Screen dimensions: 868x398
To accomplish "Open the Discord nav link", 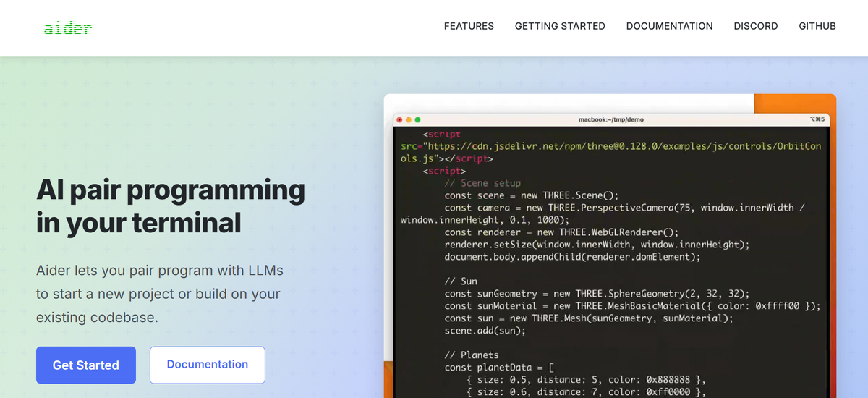I will coord(756,26).
